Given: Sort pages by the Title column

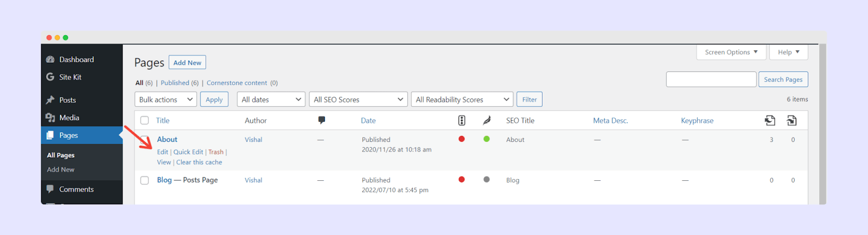Looking at the screenshot, I should point(163,120).
